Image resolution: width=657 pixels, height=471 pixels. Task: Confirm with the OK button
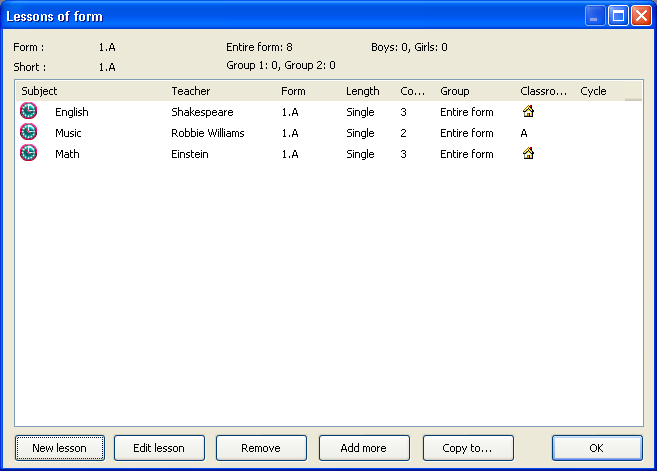click(597, 448)
